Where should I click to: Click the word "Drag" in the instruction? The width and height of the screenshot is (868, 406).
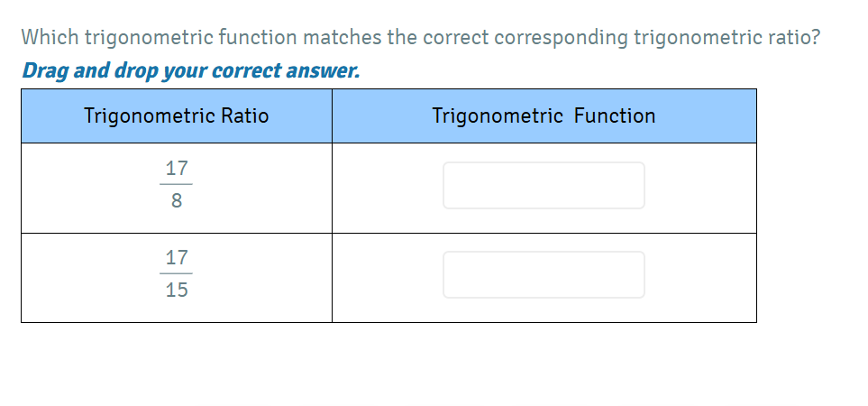pos(45,70)
